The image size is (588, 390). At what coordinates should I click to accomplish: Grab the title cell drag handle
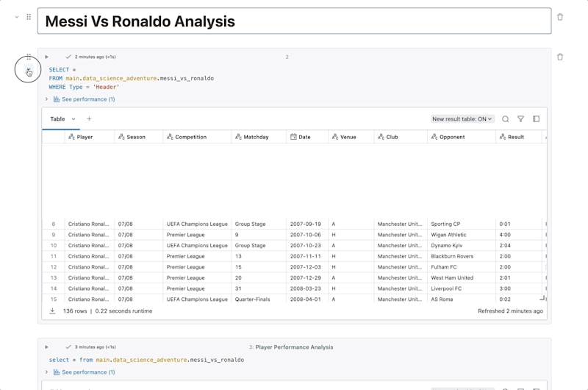[x=29, y=17]
